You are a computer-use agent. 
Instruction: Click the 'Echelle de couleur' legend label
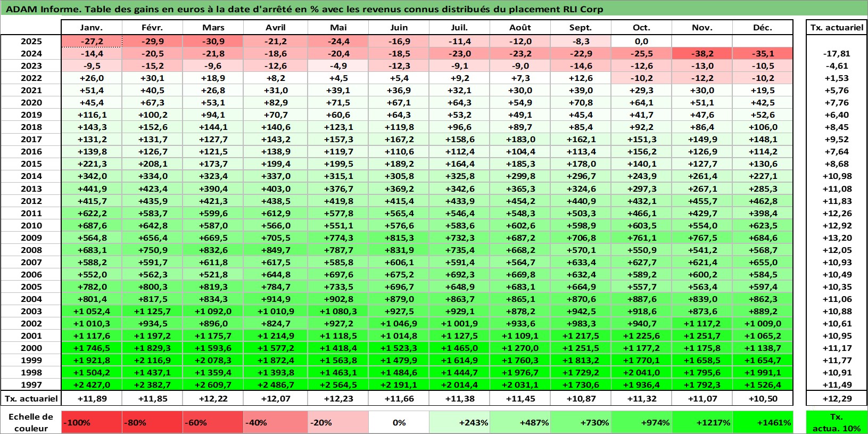[x=31, y=422]
